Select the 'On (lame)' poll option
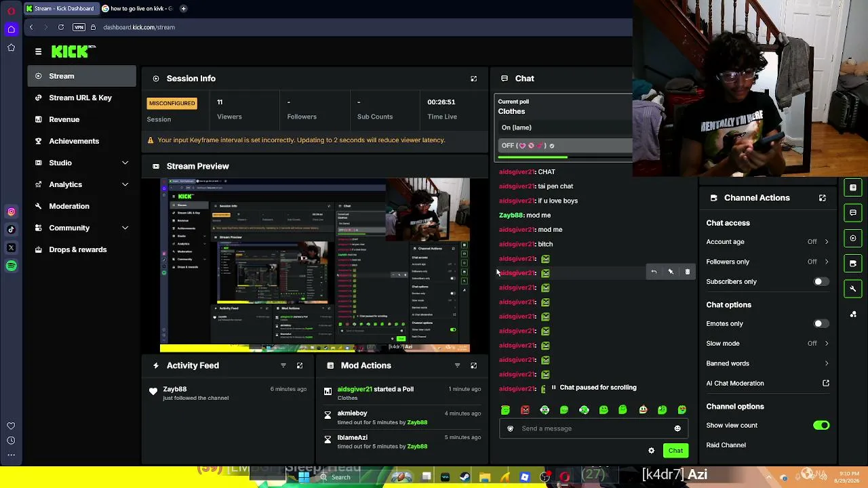Screen dimensions: 868x488 566,127
